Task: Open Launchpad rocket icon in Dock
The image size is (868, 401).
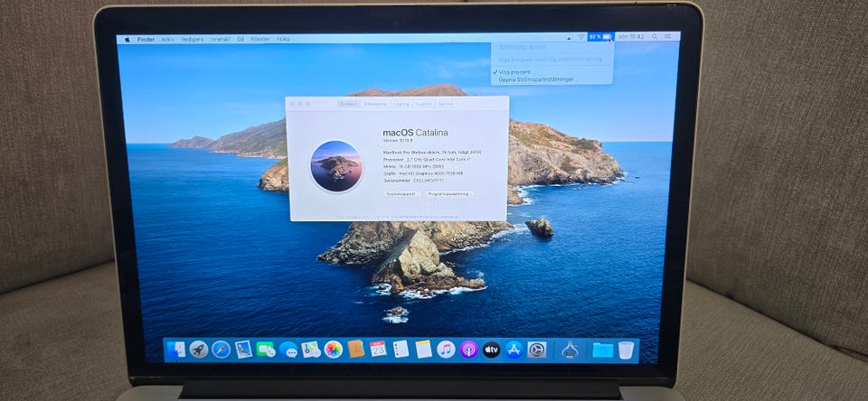Action: point(199,349)
